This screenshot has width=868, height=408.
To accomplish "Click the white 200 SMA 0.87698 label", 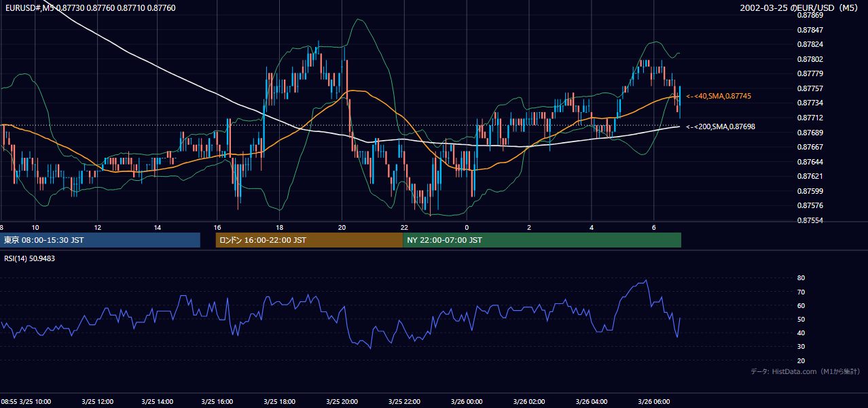I will (720, 126).
